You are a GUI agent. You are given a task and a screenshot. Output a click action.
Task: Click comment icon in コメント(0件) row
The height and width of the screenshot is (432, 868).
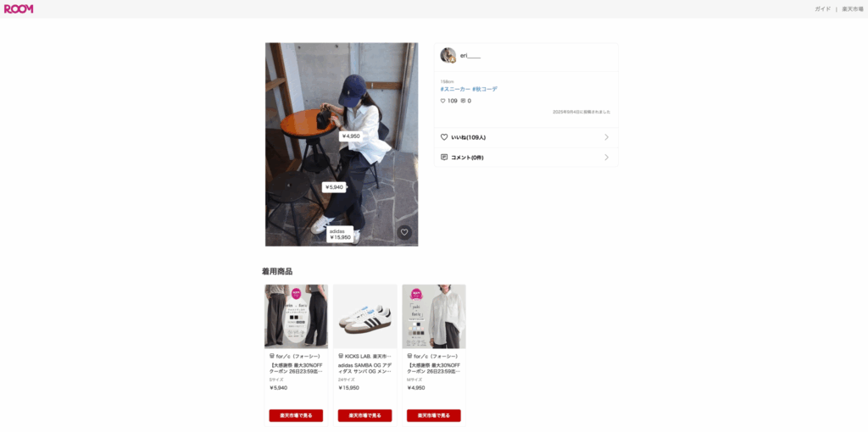pyautogui.click(x=444, y=157)
